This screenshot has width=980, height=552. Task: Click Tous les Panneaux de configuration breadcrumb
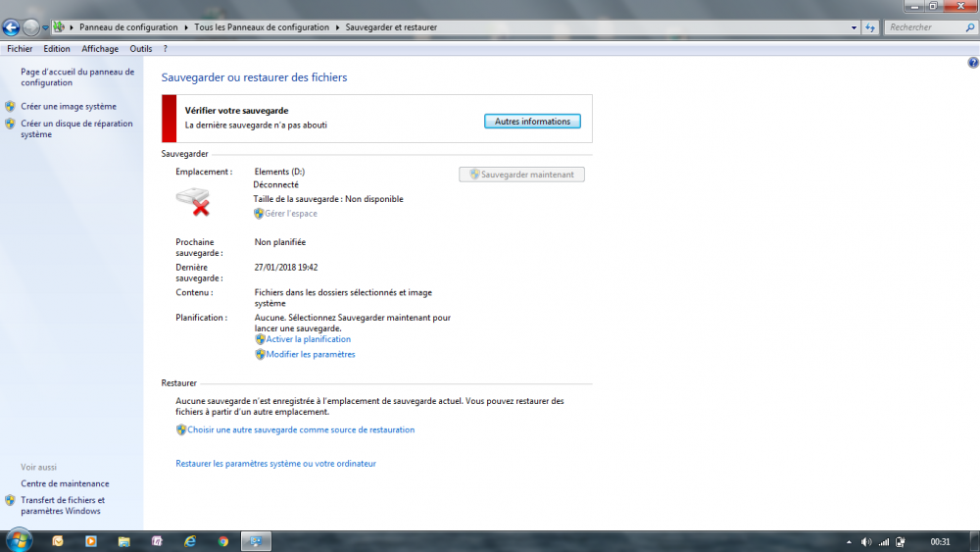pos(262,27)
